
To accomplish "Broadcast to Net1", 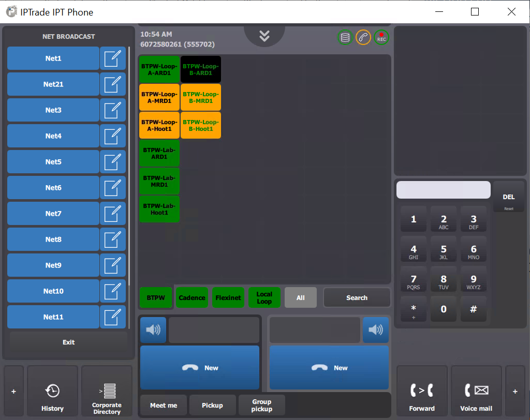I will coord(53,58).
